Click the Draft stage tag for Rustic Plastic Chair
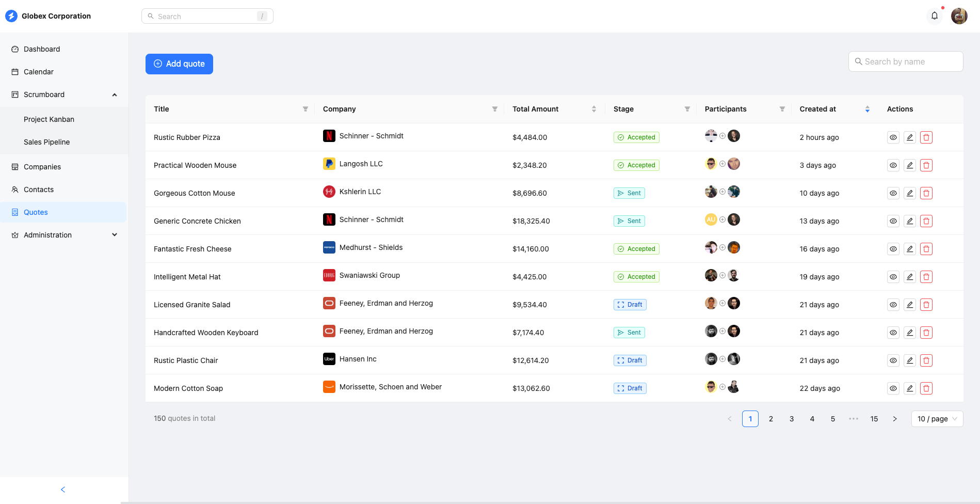 [x=630, y=360]
